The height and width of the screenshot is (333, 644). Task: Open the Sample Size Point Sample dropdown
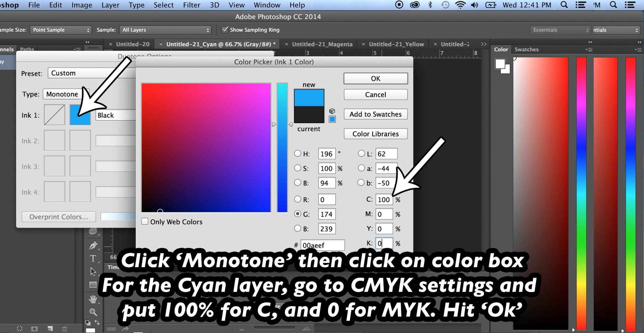point(61,30)
